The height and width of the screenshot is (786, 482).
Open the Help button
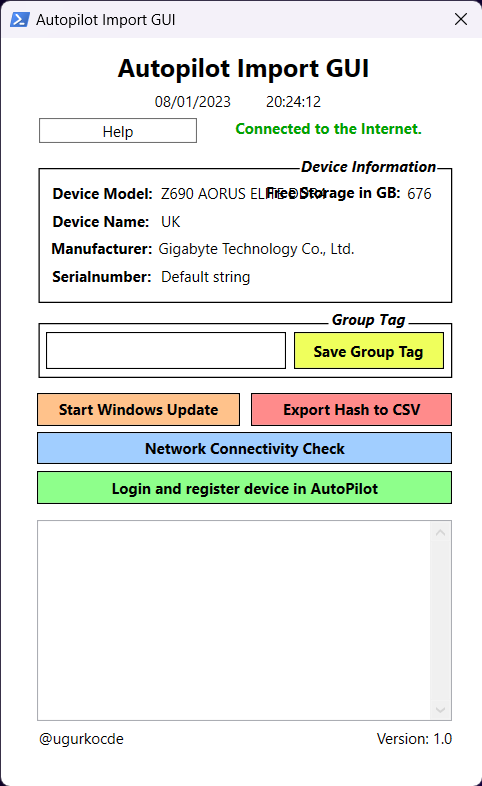(118, 131)
